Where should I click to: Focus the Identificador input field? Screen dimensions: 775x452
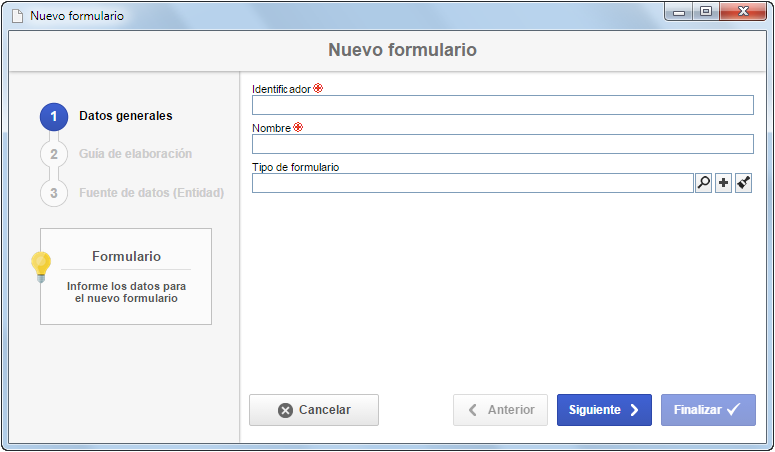point(503,105)
